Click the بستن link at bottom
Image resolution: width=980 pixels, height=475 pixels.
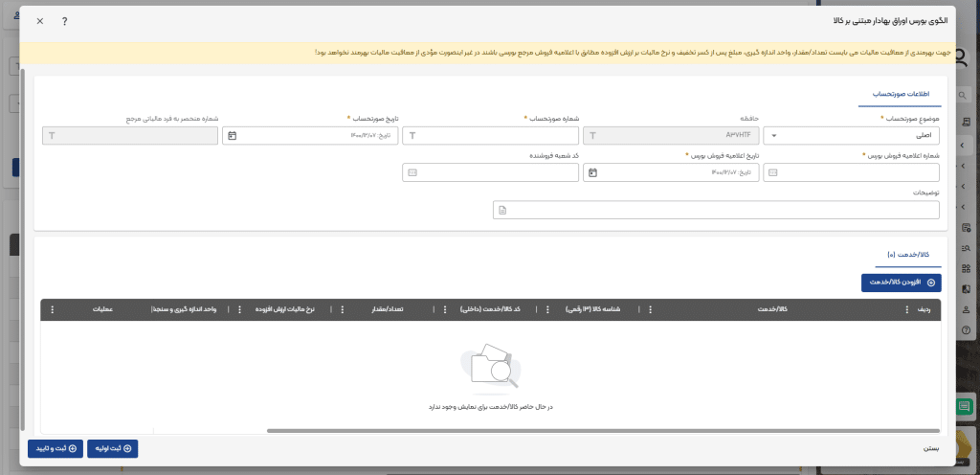point(931,447)
